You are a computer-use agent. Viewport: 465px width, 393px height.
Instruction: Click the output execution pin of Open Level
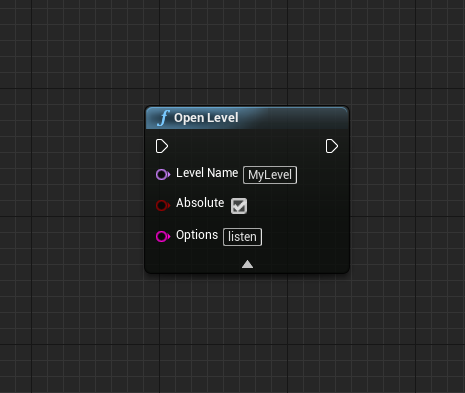coord(332,146)
